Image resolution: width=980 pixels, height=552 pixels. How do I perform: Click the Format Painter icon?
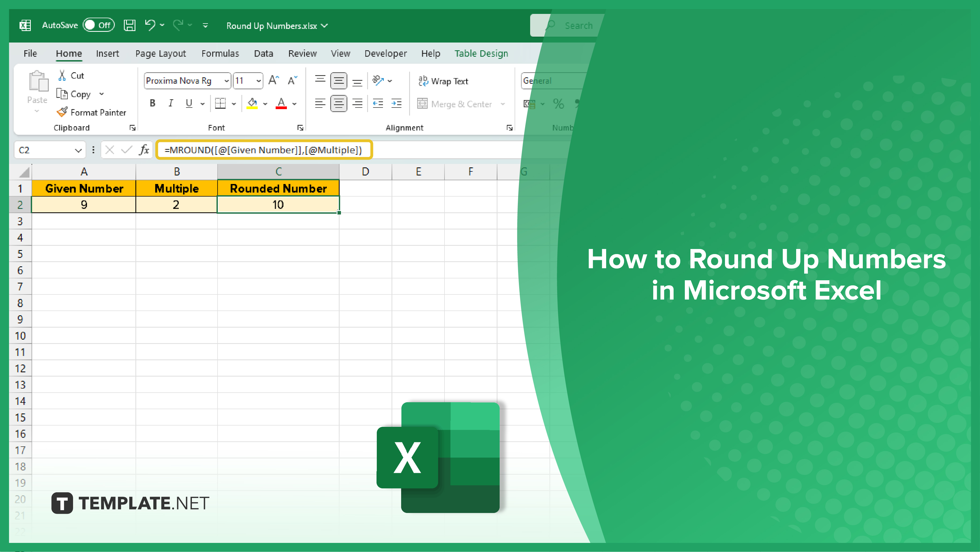click(61, 113)
